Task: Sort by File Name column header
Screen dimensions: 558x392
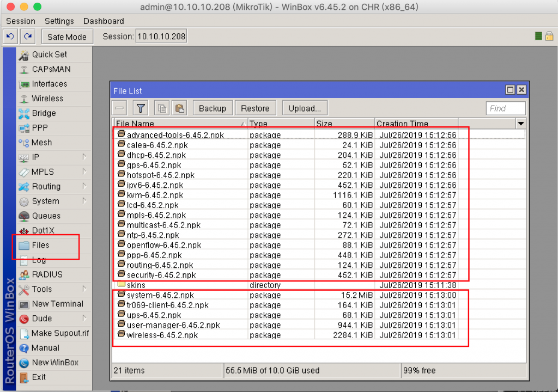Action: (x=180, y=124)
